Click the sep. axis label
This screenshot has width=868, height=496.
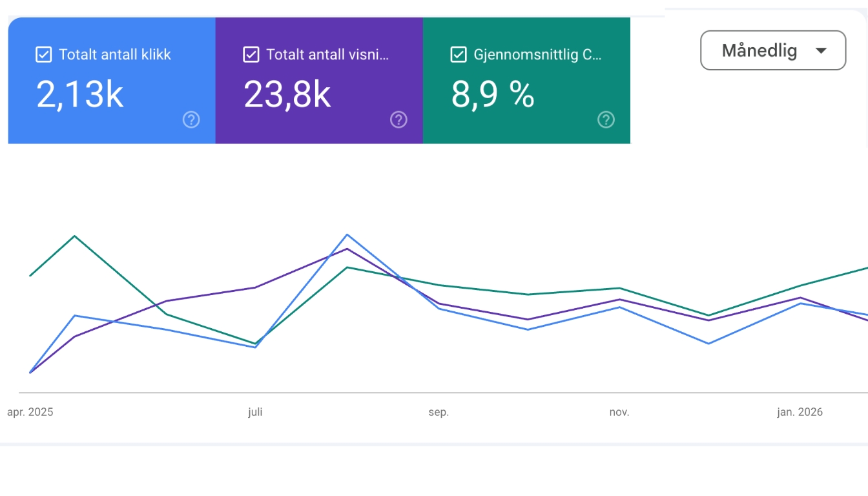[x=439, y=412]
